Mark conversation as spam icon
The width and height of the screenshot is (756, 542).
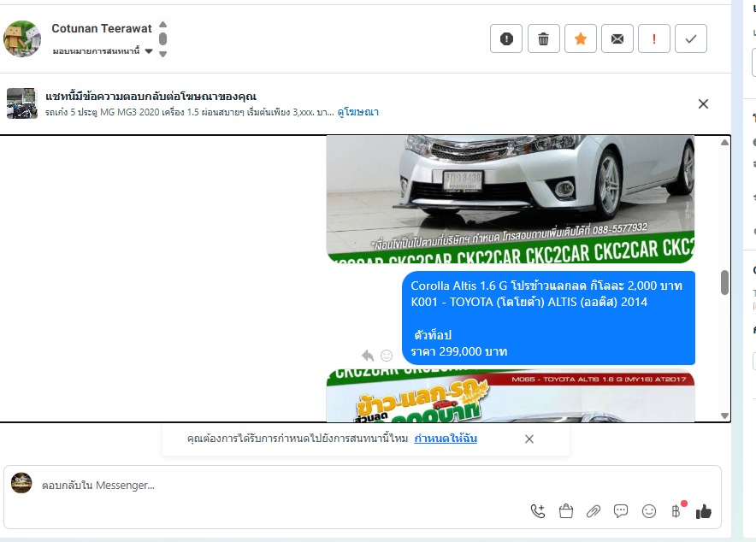tap(506, 38)
